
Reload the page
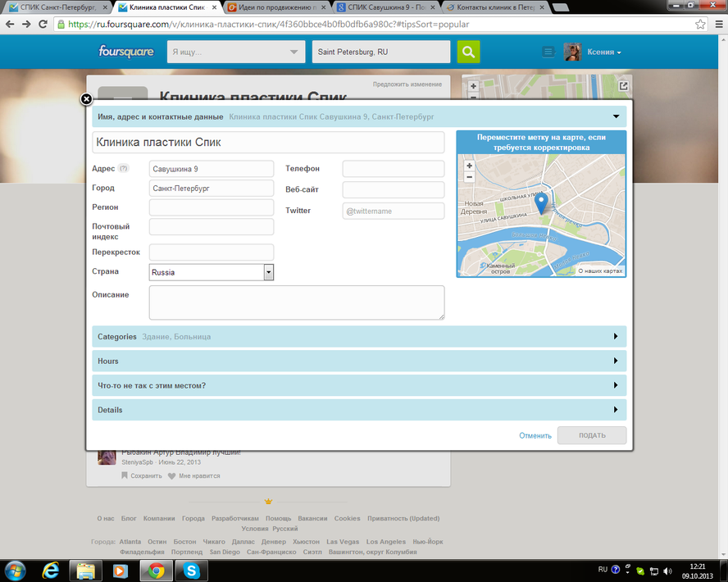pos(43,24)
